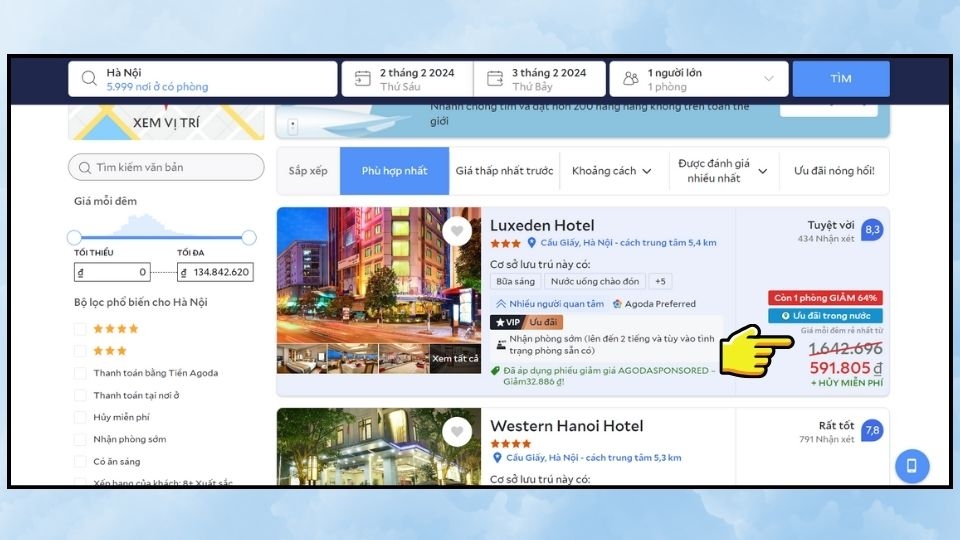The width and height of the screenshot is (960, 540).
Task: Expand the +5 amenities tag
Action: tap(660, 281)
